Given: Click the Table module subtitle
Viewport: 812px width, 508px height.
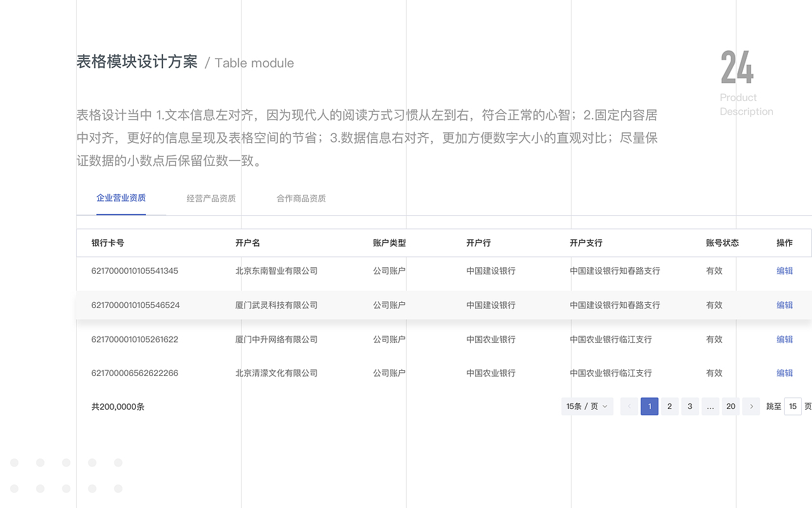Looking at the screenshot, I should click(x=254, y=63).
